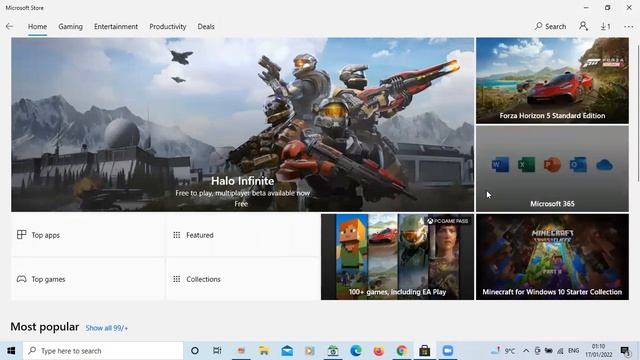This screenshot has width=640, height=360.
Task: Switch to the Gaming tab
Action: pyautogui.click(x=70, y=27)
